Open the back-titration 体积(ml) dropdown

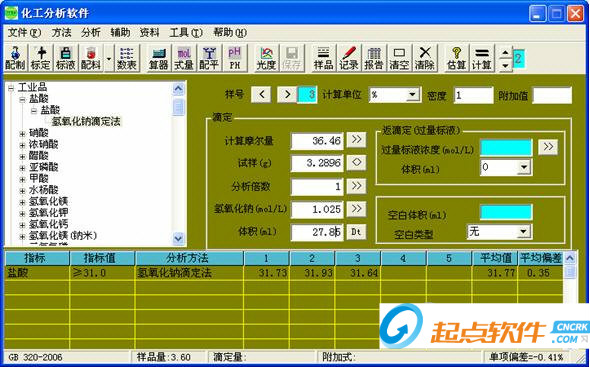click(524, 167)
